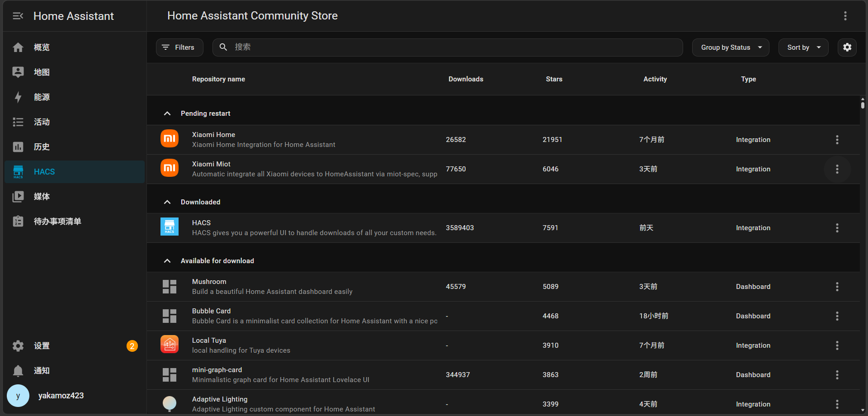
Task: Open the mini-graph-card repository
Action: (503, 375)
